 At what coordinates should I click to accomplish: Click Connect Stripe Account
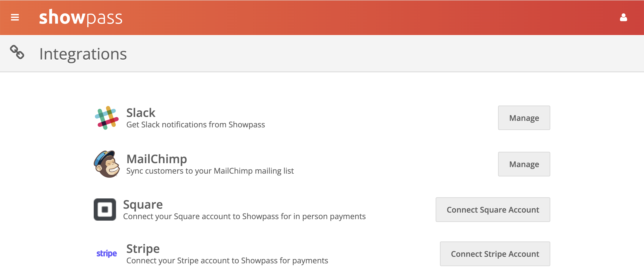[x=495, y=254]
